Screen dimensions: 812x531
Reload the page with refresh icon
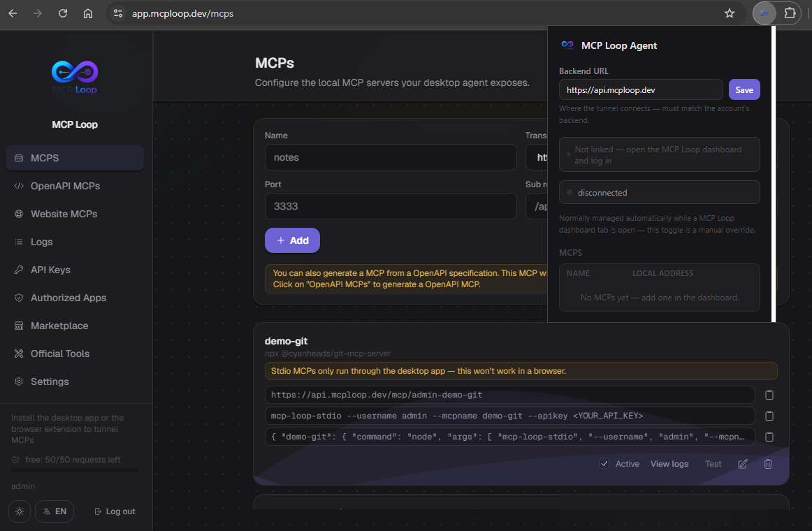(x=63, y=13)
